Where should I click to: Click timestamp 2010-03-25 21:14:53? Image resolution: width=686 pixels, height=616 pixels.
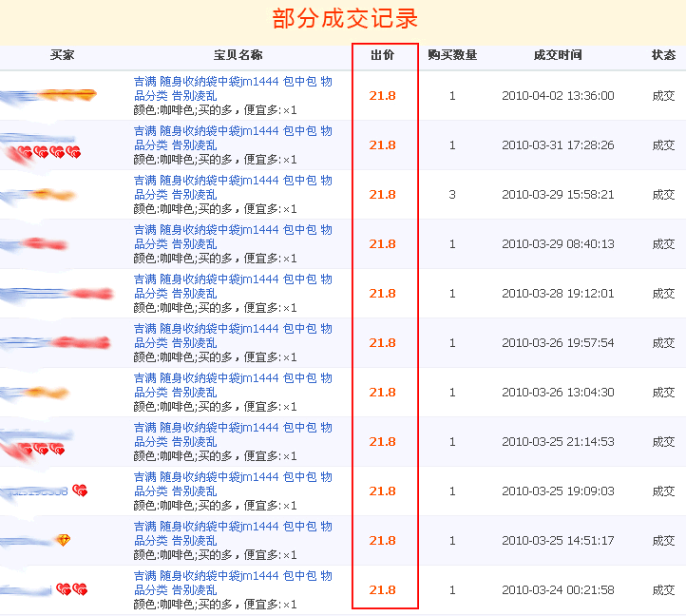click(558, 442)
